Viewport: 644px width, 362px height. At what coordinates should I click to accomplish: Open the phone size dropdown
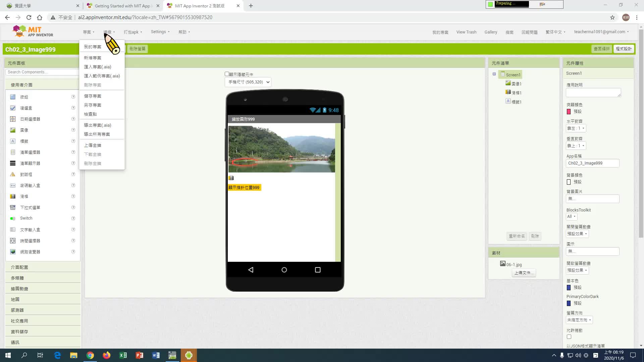[x=248, y=82]
